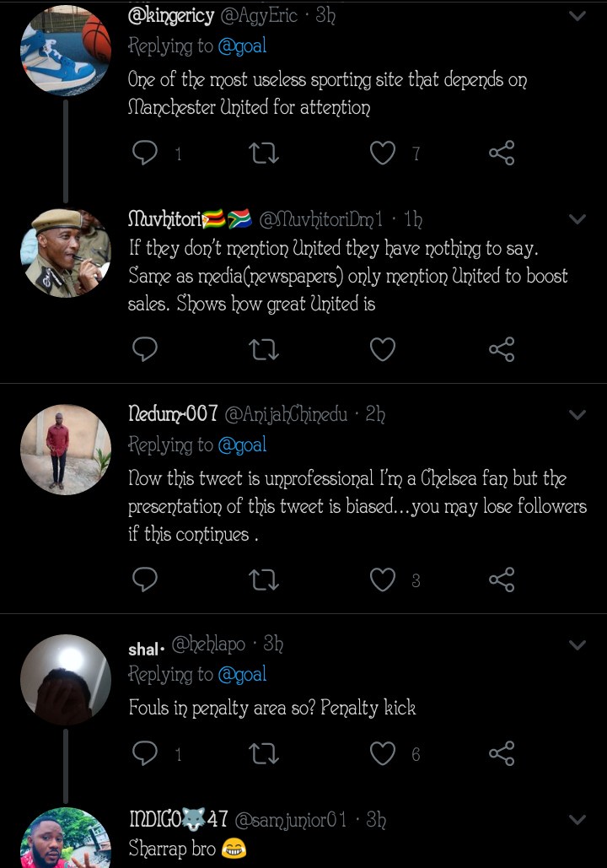View Nedum-007's profile picture
This screenshot has width=607, height=868.
tap(66, 449)
